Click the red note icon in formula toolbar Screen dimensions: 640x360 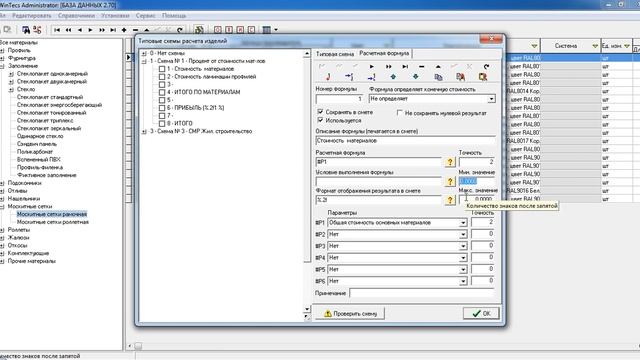click(x=328, y=77)
